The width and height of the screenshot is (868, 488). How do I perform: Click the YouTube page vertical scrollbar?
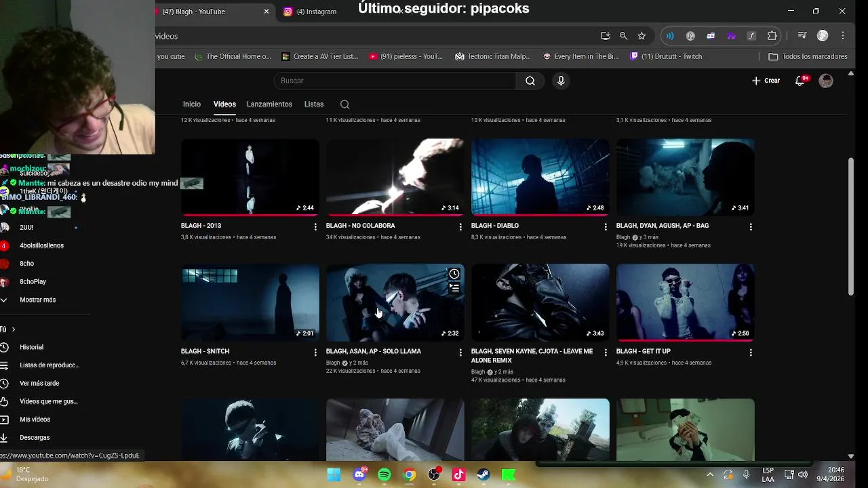[851, 226]
